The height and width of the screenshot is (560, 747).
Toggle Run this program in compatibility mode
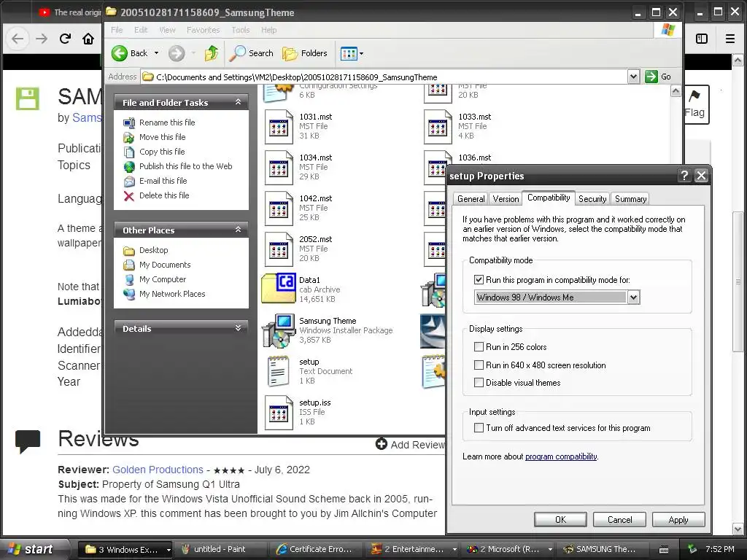pos(479,280)
